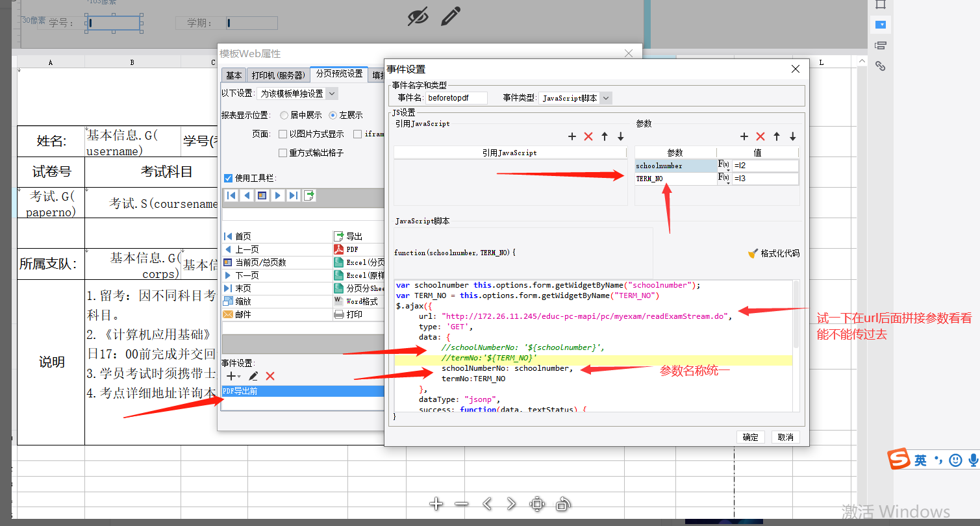The width and height of the screenshot is (980, 526).
Task: Edit the selected event with pencil icon
Action: pyautogui.click(x=254, y=376)
